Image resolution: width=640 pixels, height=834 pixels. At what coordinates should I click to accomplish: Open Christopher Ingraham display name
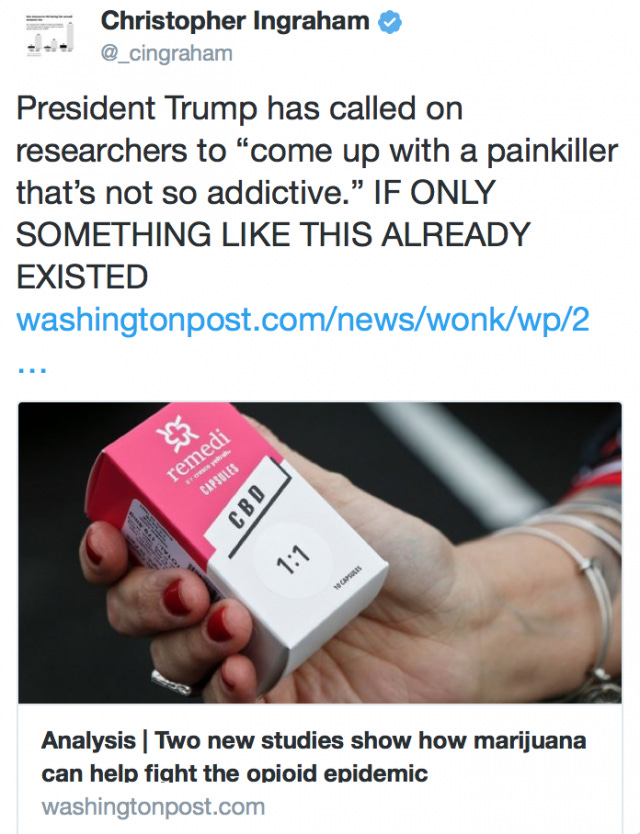tap(235, 21)
